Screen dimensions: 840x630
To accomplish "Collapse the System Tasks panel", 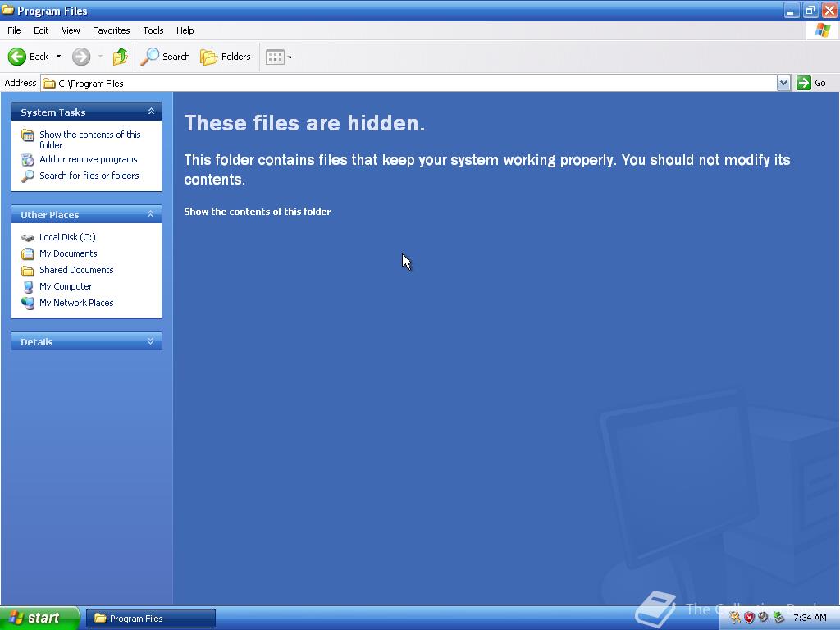I will (x=151, y=112).
